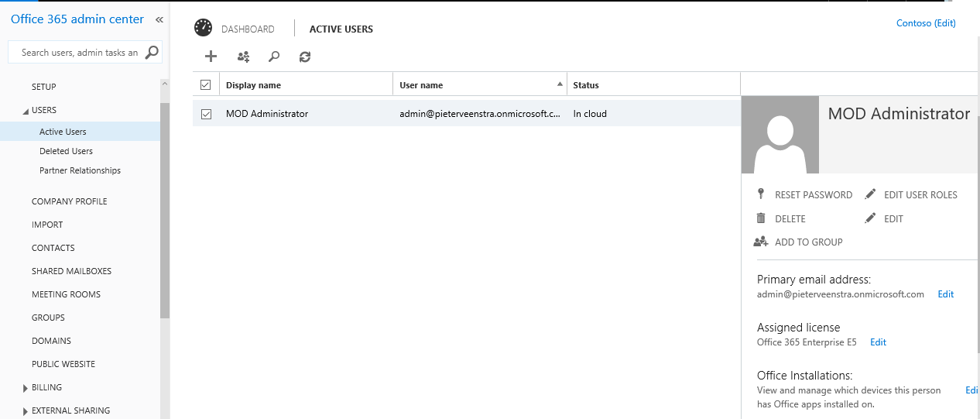Viewport: 980px width, 419px height.
Task: Open the search users magnifier in toolbar
Action: click(x=274, y=57)
